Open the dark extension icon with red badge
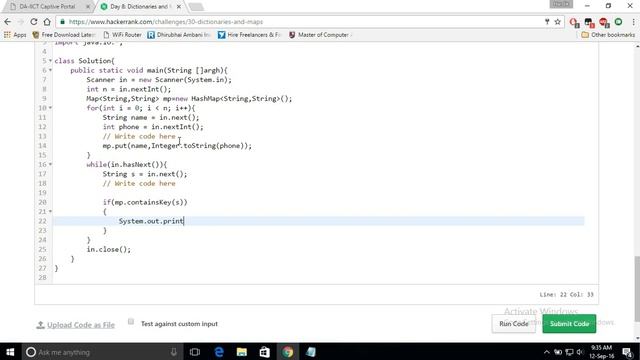Screen dimensions: 640x360 [x=589, y=22]
